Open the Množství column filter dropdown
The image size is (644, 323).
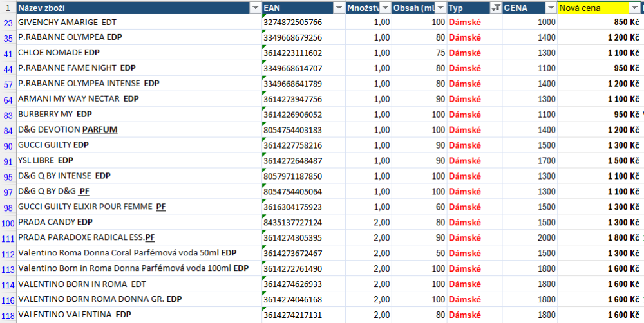(385, 8)
